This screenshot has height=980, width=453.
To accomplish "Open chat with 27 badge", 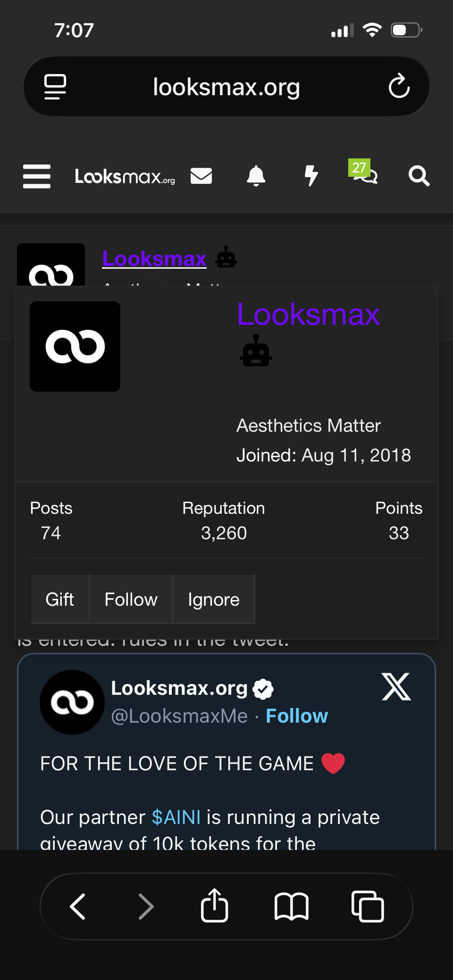I will (x=365, y=173).
